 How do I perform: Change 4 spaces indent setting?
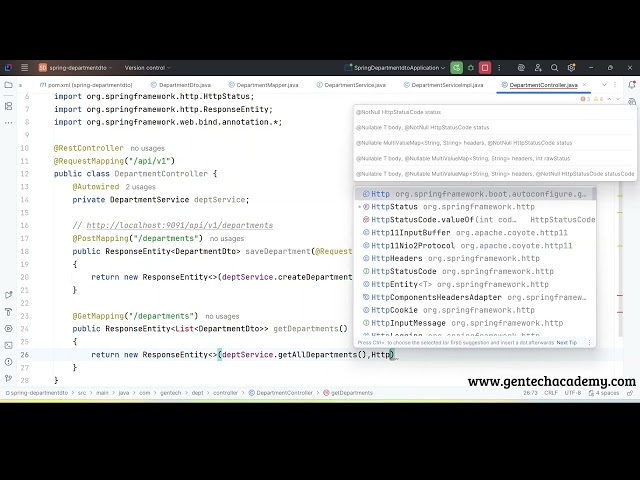(x=604, y=393)
